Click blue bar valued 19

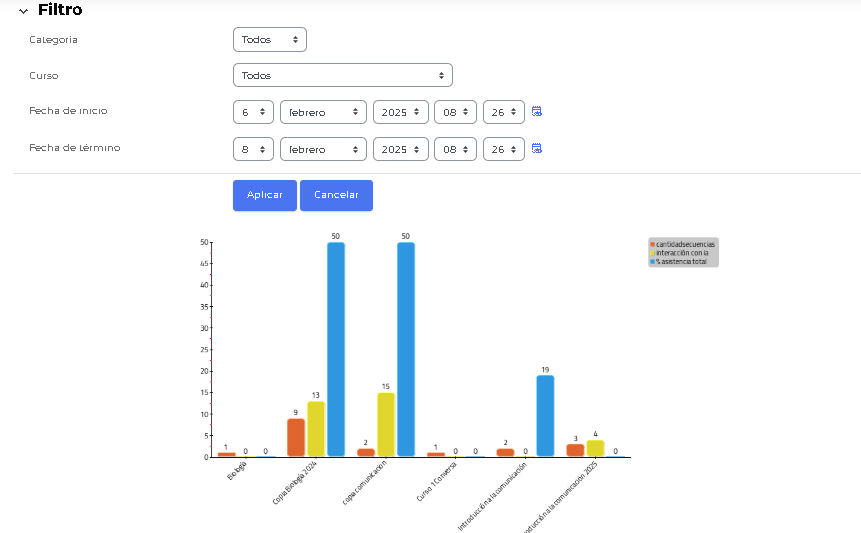click(x=545, y=415)
